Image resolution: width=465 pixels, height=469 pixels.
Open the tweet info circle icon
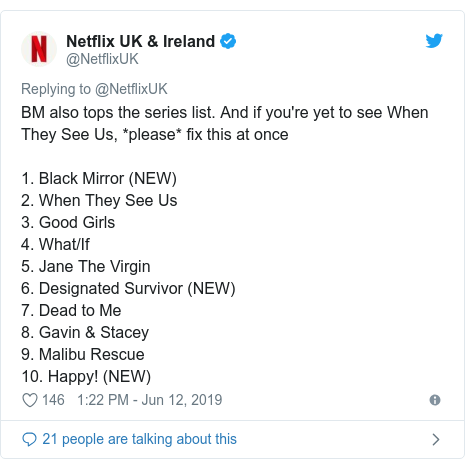pos(435,400)
